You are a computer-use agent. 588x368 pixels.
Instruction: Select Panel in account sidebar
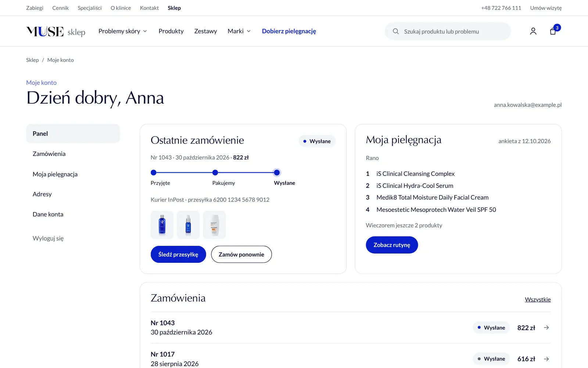73,134
